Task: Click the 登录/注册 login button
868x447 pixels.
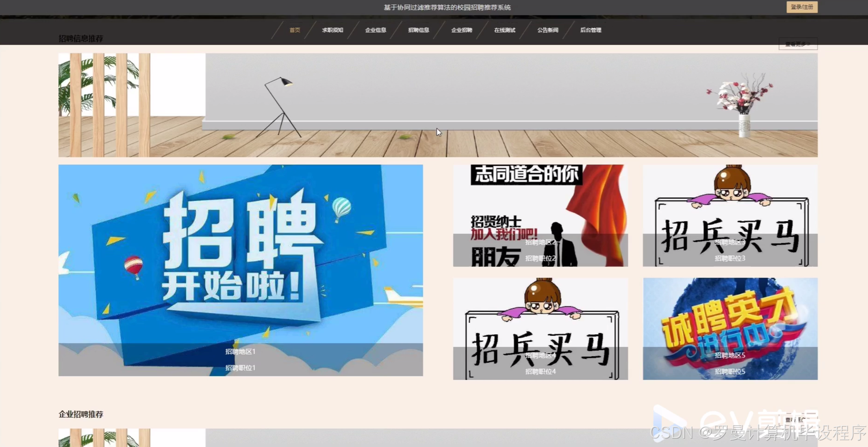Action: [x=802, y=7]
